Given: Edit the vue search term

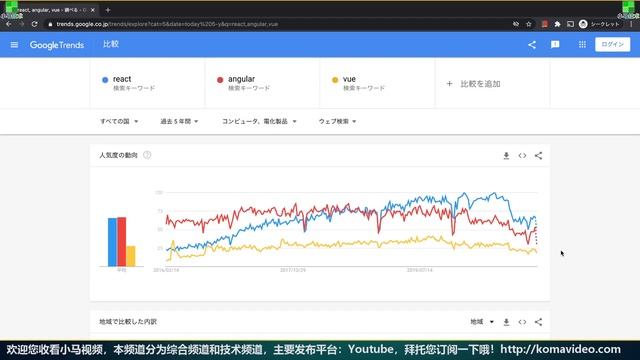Looking at the screenshot, I should click(377, 83).
